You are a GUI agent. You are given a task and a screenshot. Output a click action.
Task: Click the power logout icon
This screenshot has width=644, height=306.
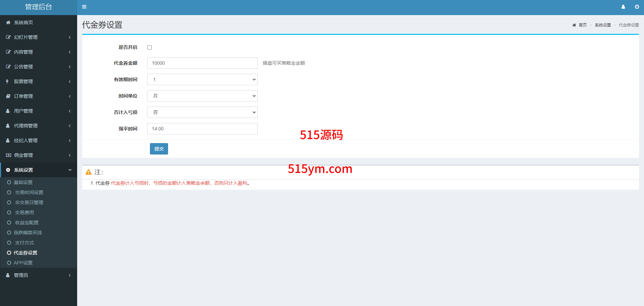(x=637, y=7)
